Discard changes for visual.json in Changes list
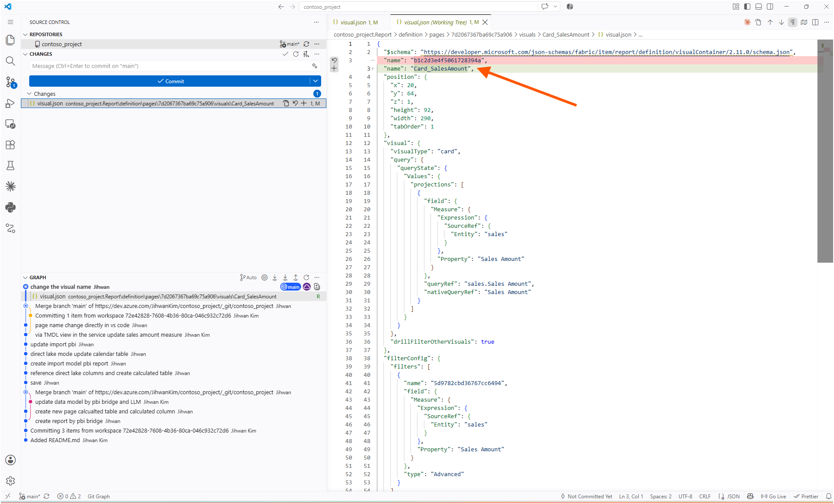The image size is (834, 504). pyautogui.click(x=295, y=103)
